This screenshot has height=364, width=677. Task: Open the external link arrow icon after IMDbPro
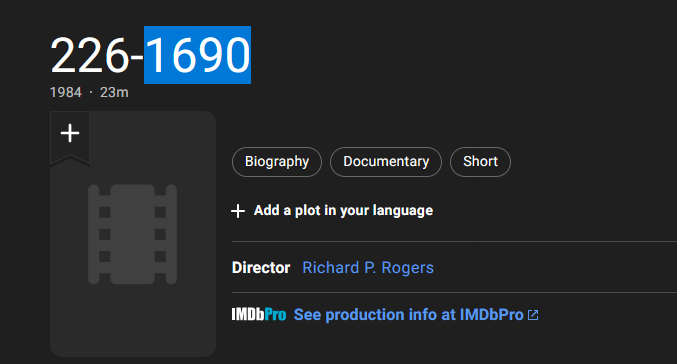(533, 315)
